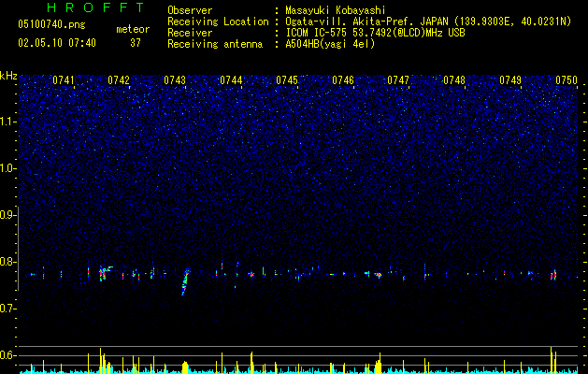Click the 0746 time marker
Image resolution: width=588 pixels, height=374 pixels.
343,80
